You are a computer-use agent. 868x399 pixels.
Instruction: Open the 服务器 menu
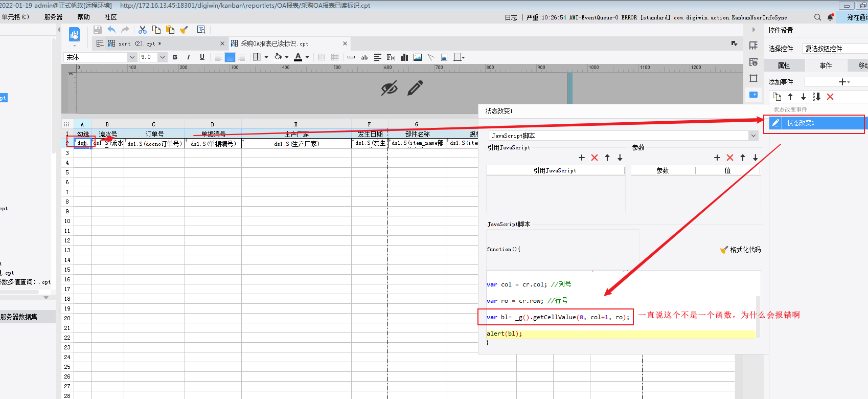(53, 17)
